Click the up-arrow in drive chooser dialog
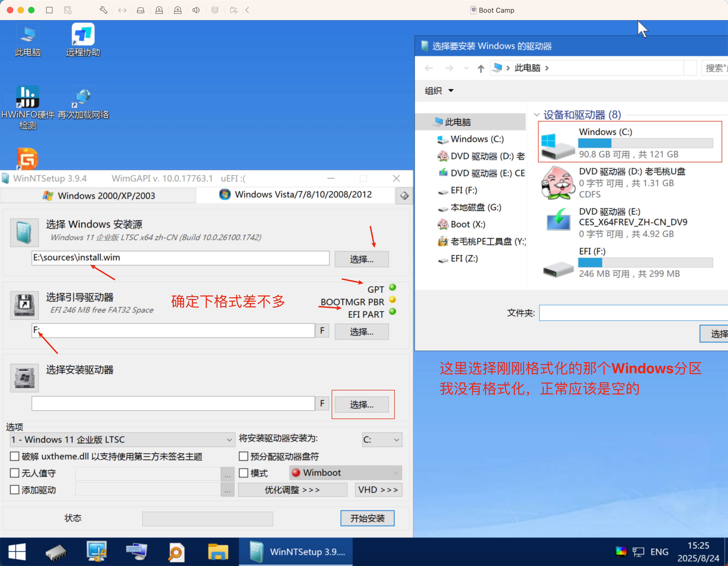 [481, 68]
